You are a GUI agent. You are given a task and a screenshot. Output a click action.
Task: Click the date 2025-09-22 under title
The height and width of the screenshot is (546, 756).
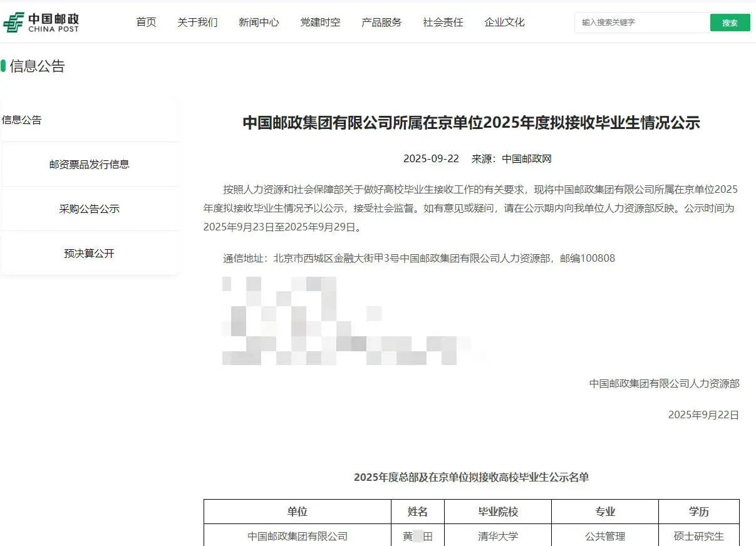pos(431,159)
